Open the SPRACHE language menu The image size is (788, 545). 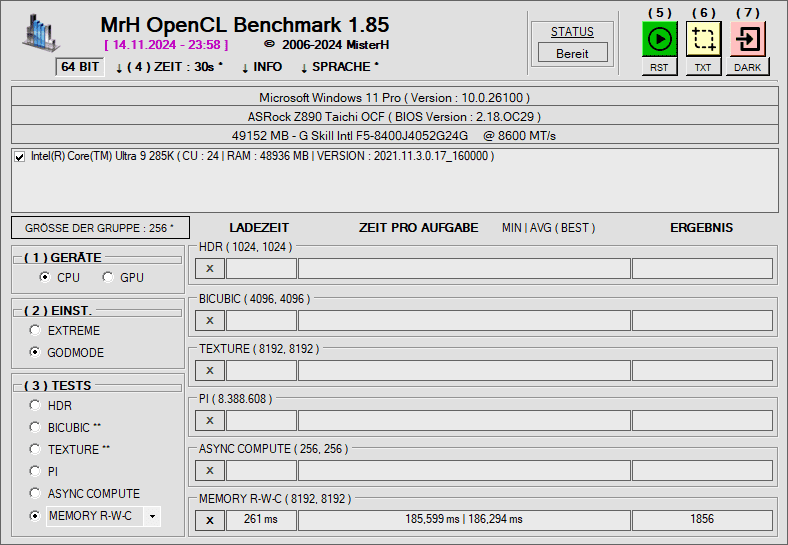tap(340, 67)
